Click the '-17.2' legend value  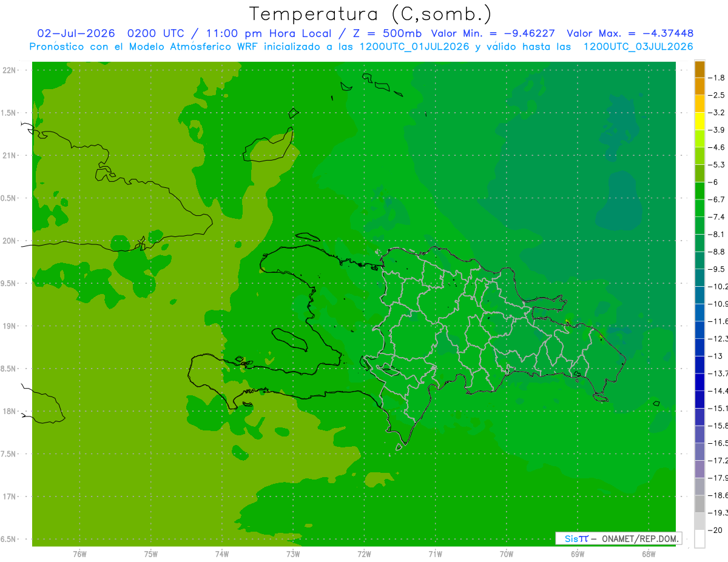pos(718,460)
